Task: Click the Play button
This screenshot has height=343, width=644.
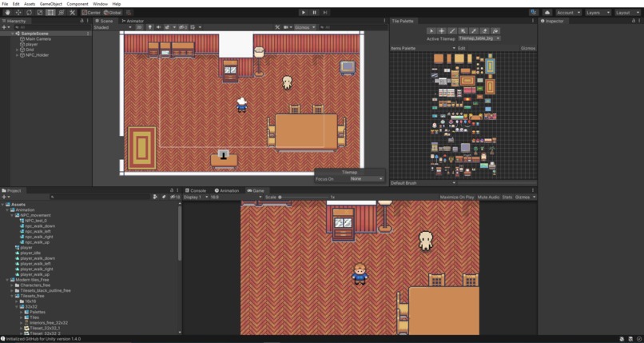Action: pyautogui.click(x=304, y=12)
